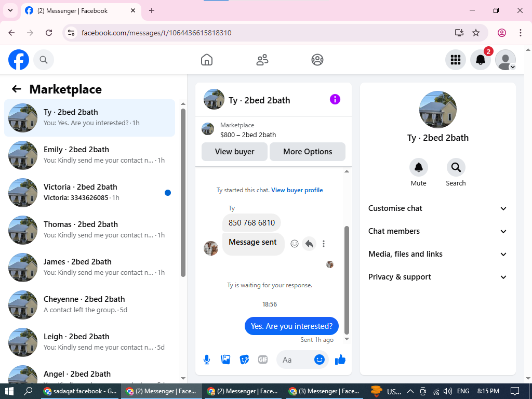Click the address bar URL
532x399 pixels.
[156, 33]
